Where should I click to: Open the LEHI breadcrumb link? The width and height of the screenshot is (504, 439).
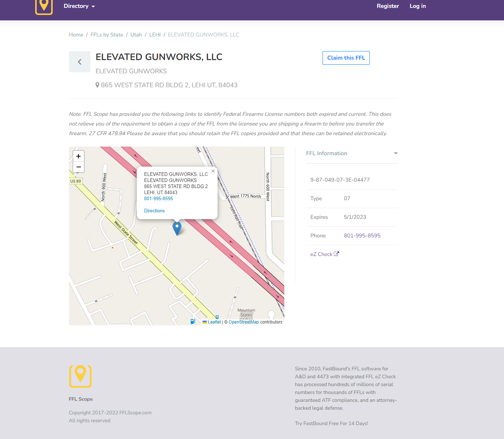(155, 35)
